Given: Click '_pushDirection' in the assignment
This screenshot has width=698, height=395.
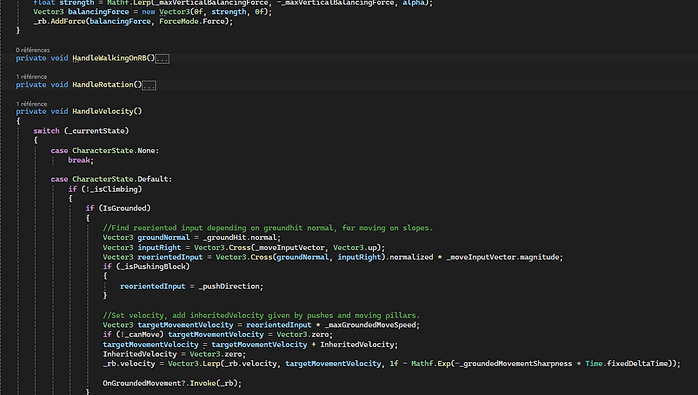Looking at the screenshot, I should (229, 286).
